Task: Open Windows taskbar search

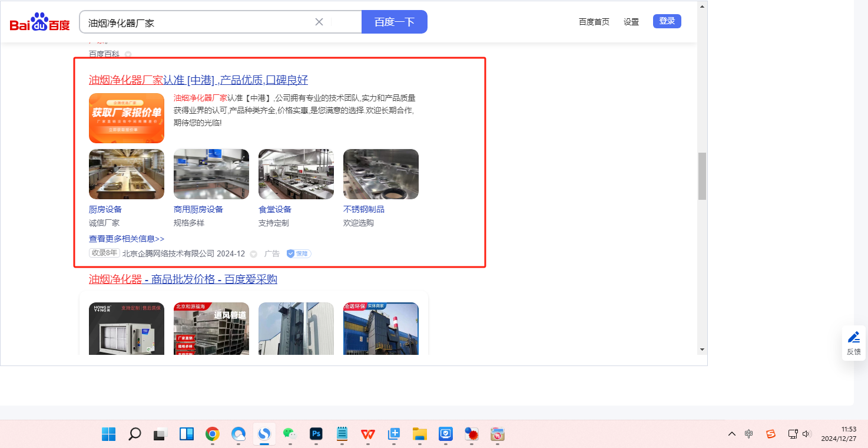Action: click(x=135, y=434)
